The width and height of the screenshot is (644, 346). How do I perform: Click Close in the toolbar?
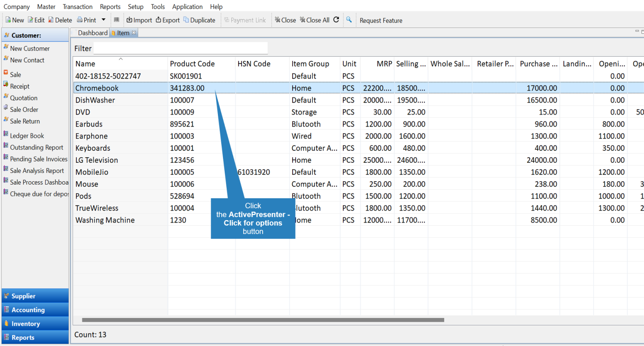coord(285,20)
